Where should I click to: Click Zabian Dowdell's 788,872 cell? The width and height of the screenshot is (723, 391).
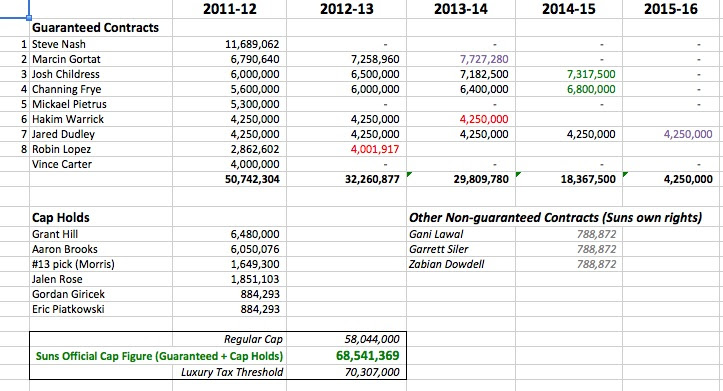[x=569, y=264]
